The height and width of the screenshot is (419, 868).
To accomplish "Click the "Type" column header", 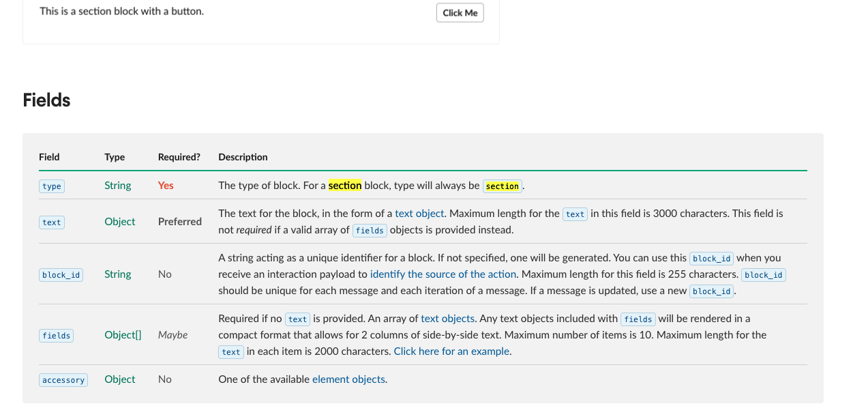I will click(x=115, y=157).
